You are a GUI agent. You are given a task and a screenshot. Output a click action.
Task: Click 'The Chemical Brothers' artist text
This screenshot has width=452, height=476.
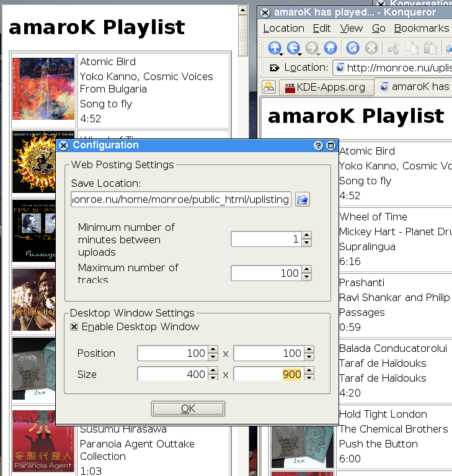tap(394, 429)
